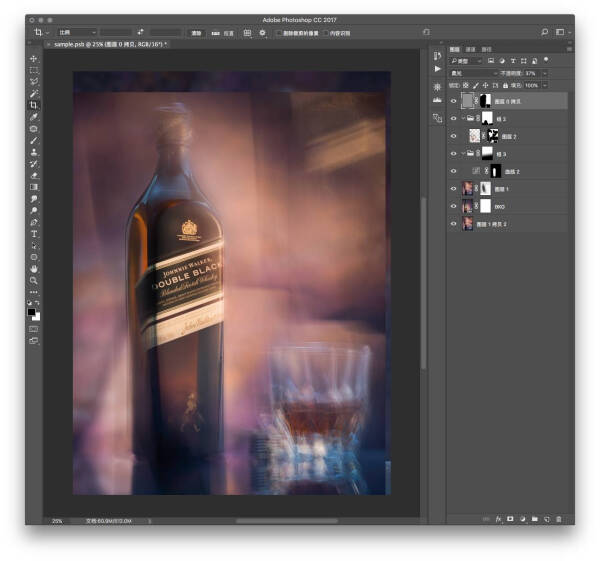Hide the 图层 1 拷贝 2 layer
Viewport: 600px width, 561px height.
pos(453,224)
